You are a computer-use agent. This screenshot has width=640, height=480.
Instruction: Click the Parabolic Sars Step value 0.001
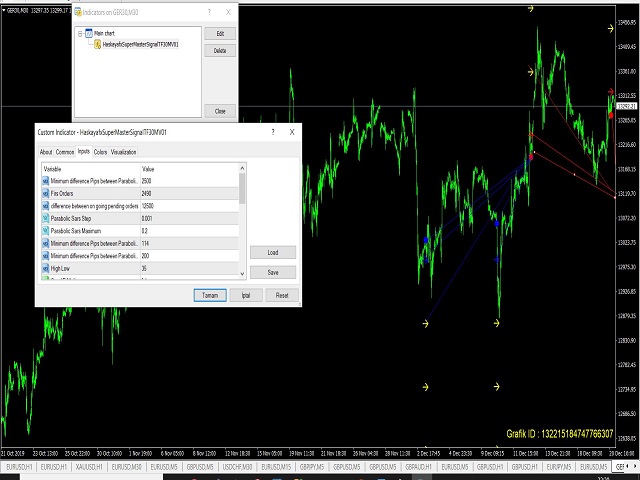tap(189, 218)
